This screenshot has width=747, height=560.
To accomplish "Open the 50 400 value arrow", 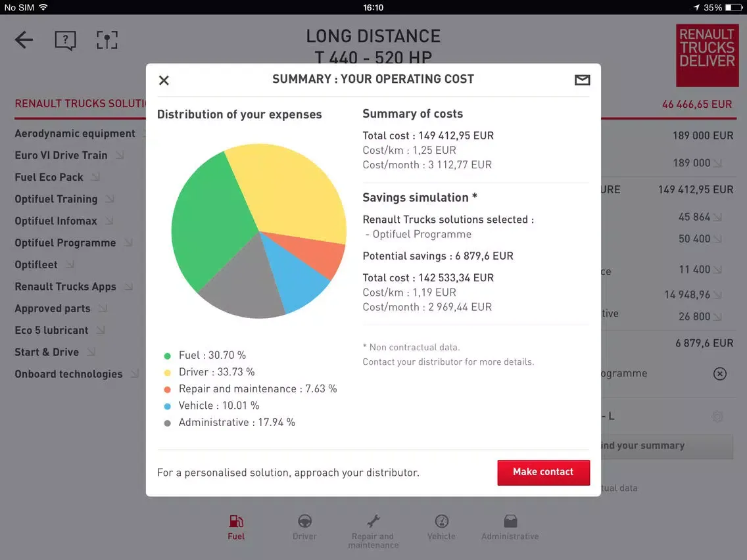I will (717, 239).
